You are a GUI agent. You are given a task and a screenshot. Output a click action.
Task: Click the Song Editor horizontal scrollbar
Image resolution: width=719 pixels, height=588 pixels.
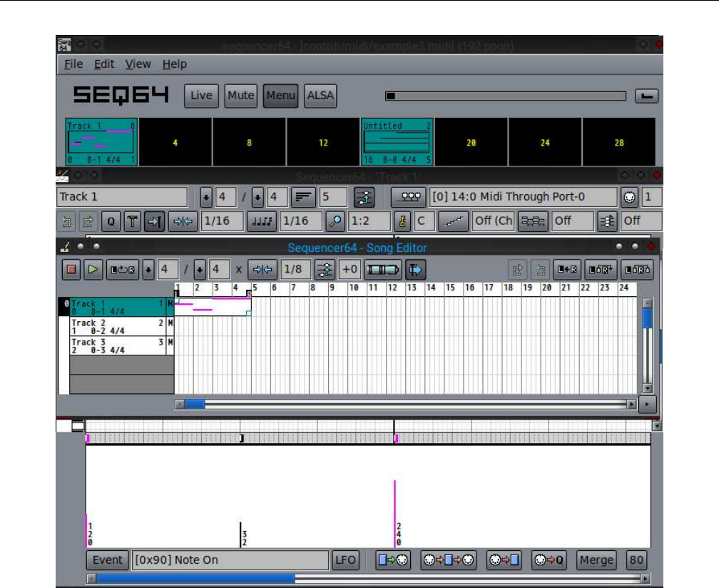point(405,404)
